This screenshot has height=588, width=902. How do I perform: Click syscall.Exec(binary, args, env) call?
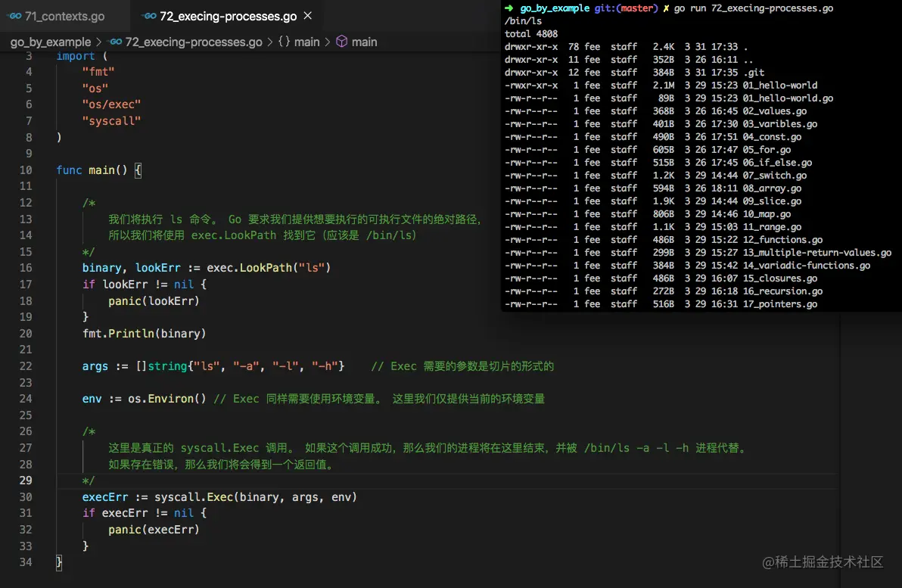[x=256, y=497]
